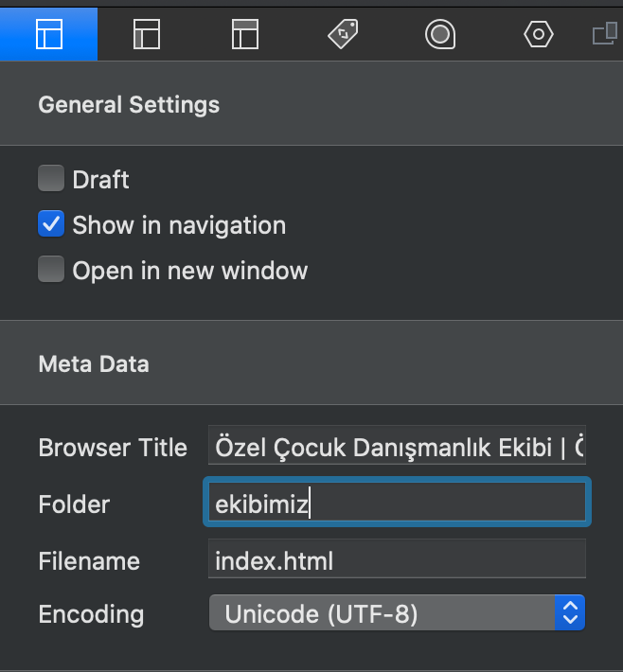Click the General Settings section header
This screenshot has width=623, height=672.
pyautogui.click(x=129, y=104)
